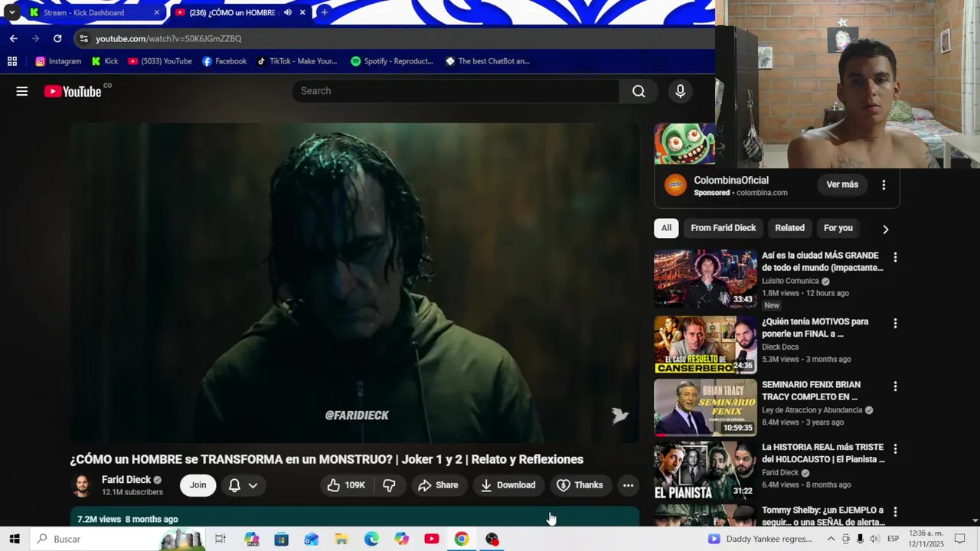Open Spotify bookmark
The image size is (980, 551).
click(392, 61)
